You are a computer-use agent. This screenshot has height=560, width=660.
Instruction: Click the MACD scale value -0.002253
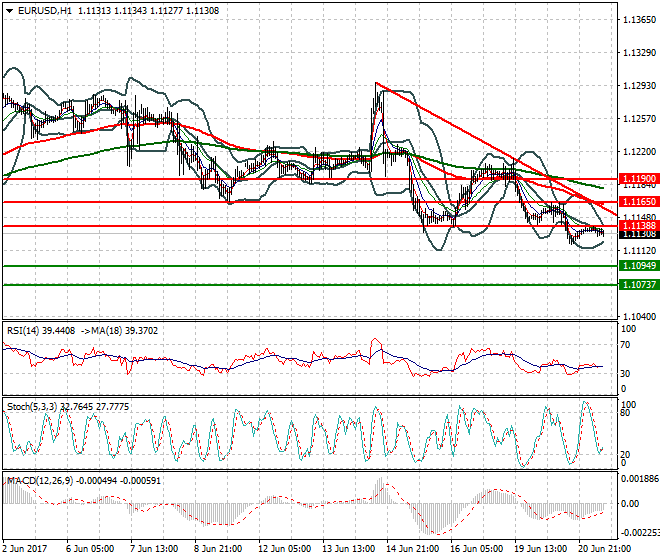[640, 533]
